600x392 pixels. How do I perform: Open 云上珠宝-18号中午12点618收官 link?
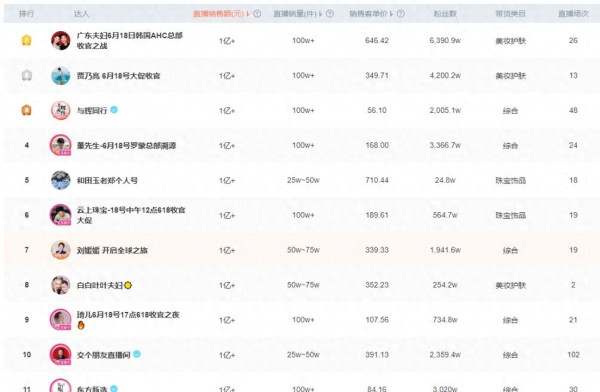tap(131, 215)
